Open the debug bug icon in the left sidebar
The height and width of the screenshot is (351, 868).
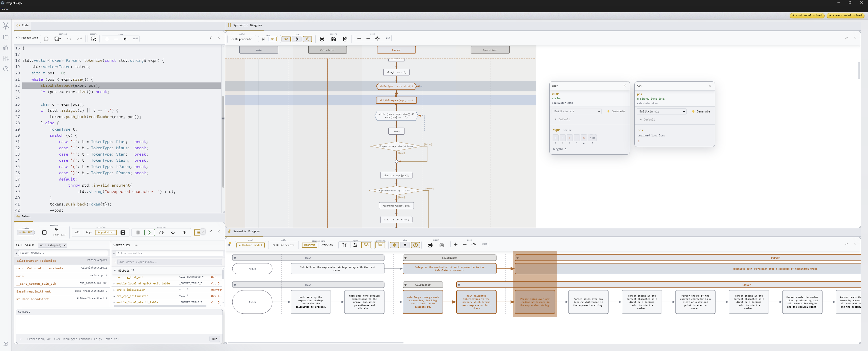point(6,48)
